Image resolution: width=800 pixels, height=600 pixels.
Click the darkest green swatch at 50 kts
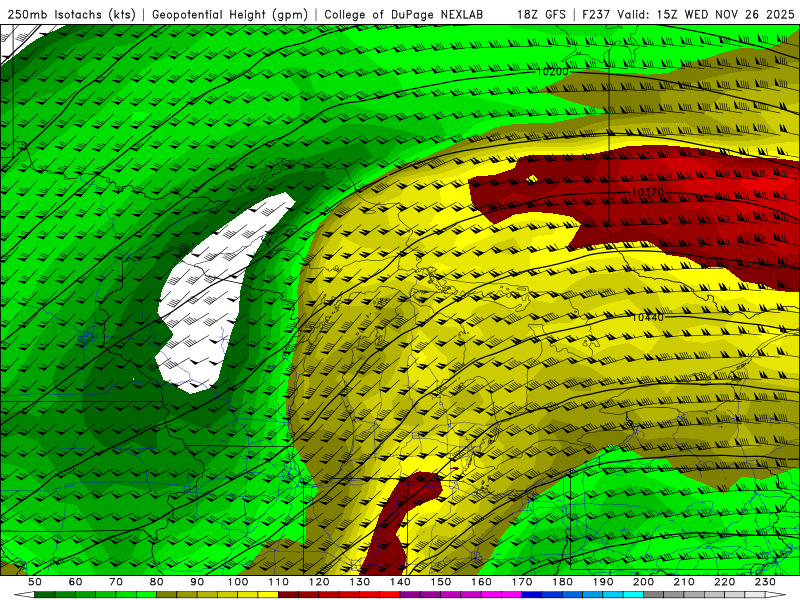coord(44,594)
